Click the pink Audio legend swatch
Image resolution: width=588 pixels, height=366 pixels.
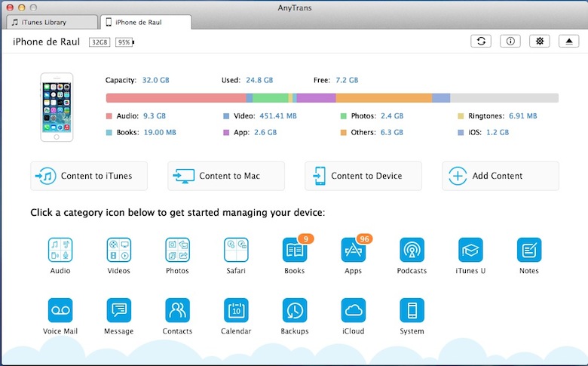[109, 116]
